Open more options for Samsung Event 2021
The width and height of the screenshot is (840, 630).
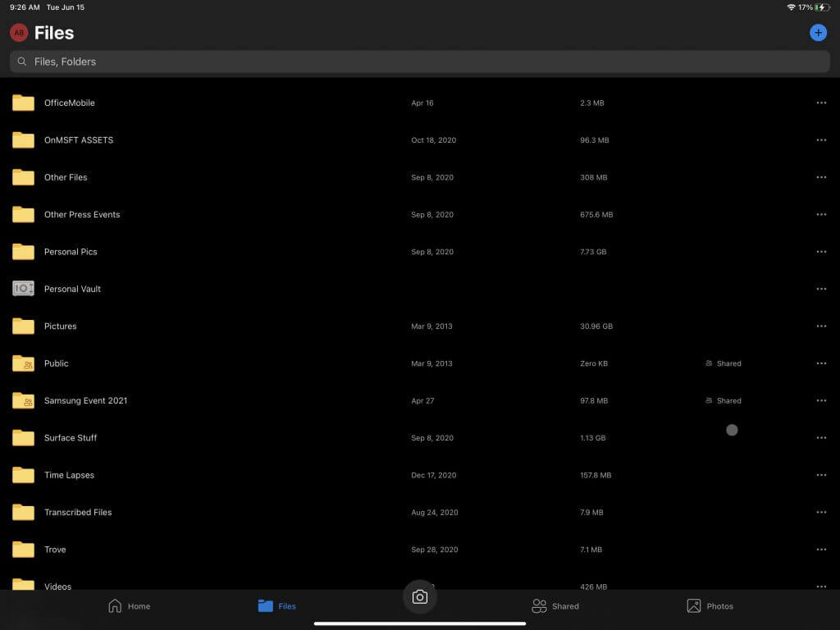820,400
